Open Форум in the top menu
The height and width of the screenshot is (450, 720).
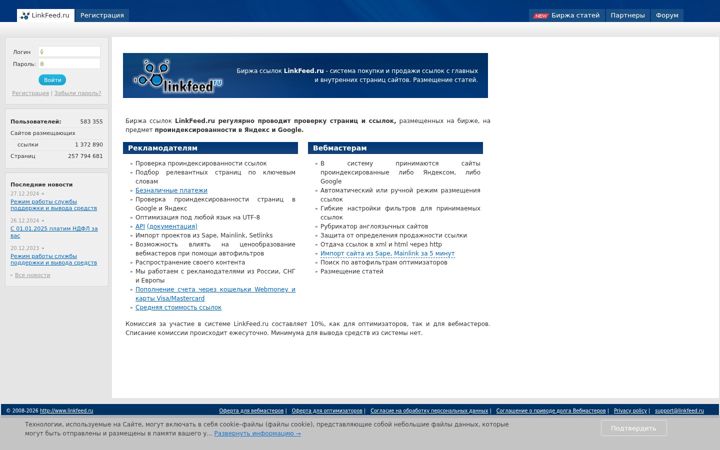pyautogui.click(x=667, y=15)
